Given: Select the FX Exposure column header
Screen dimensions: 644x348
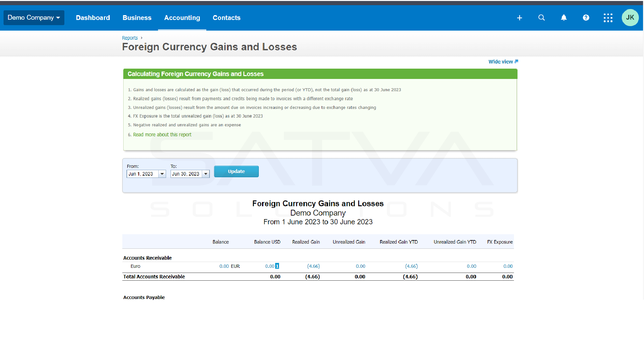Looking at the screenshot, I should (x=500, y=242).
